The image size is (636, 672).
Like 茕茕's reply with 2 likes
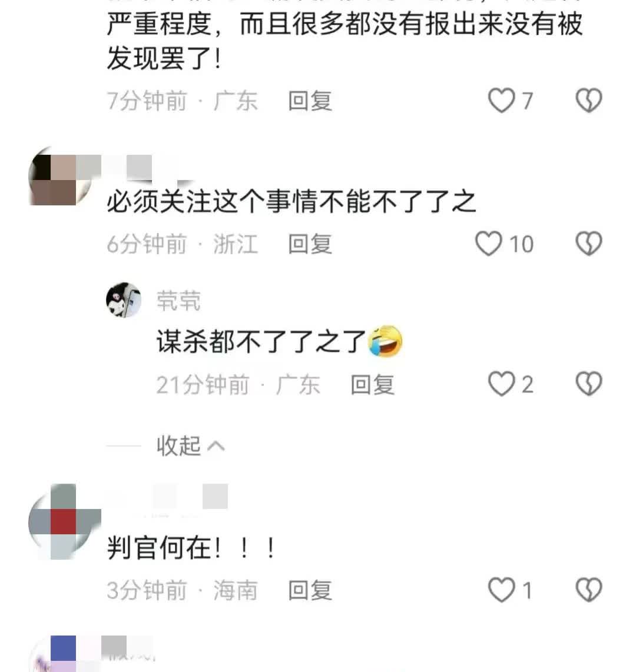501,384
